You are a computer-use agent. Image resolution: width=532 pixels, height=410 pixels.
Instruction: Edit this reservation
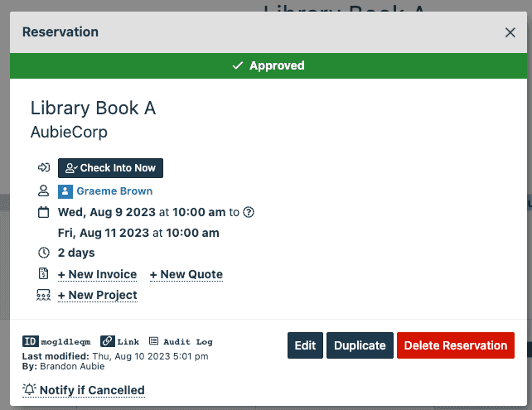point(305,345)
